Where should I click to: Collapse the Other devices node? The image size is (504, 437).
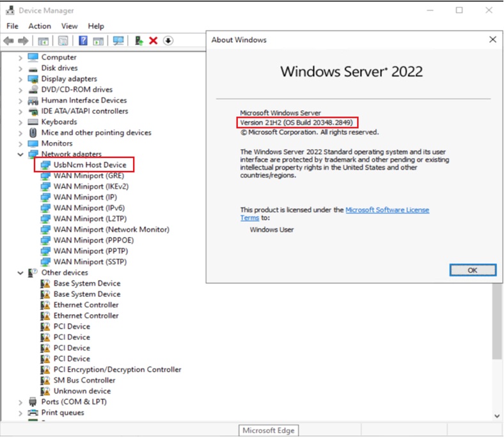pos(20,273)
